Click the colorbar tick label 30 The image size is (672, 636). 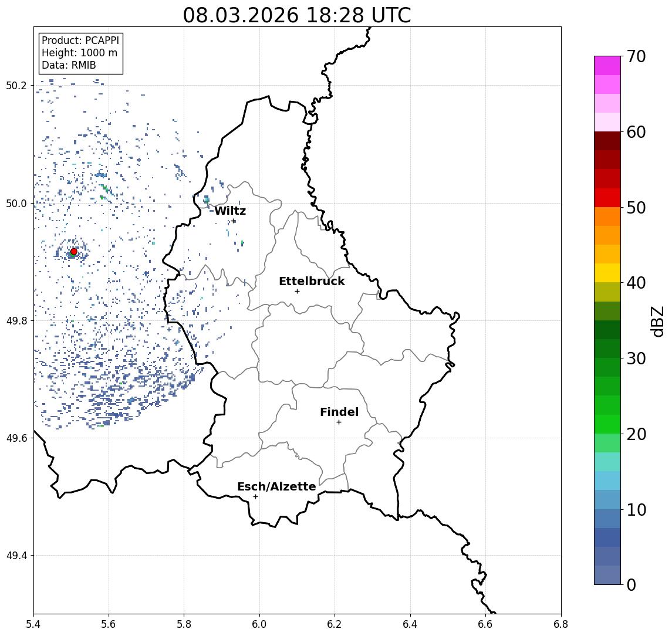coord(636,358)
